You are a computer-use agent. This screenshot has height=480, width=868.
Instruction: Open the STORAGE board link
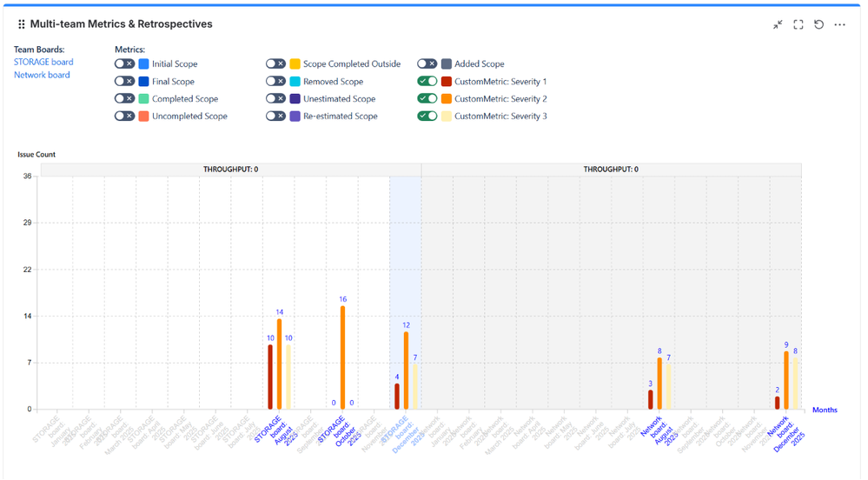point(43,62)
